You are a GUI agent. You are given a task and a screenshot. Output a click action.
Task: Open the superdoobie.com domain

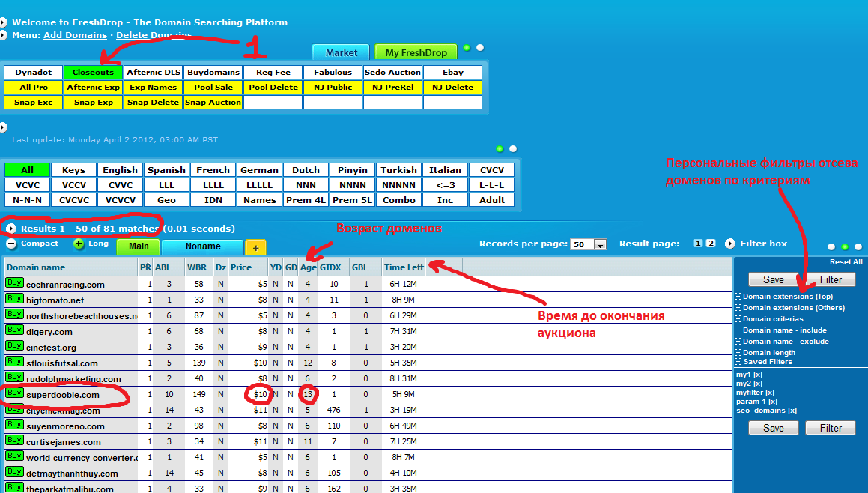coord(63,395)
